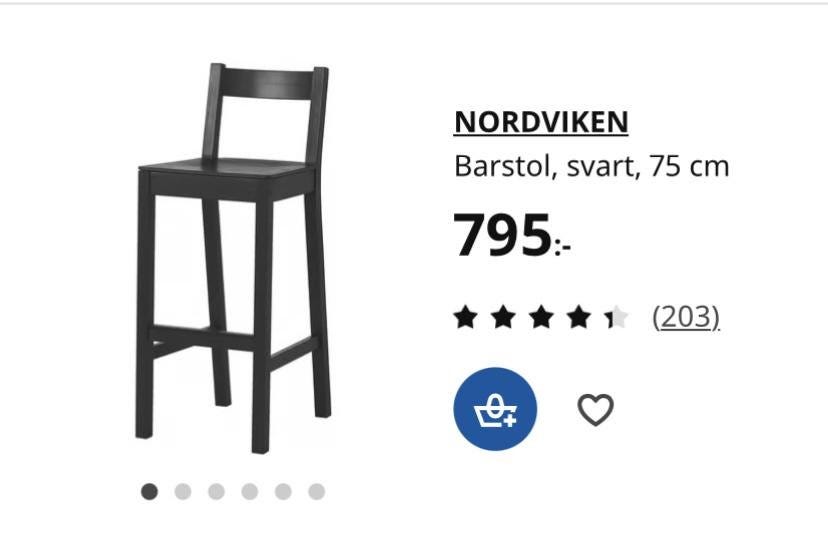Switch to the third image carousel dot

coord(217,492)
